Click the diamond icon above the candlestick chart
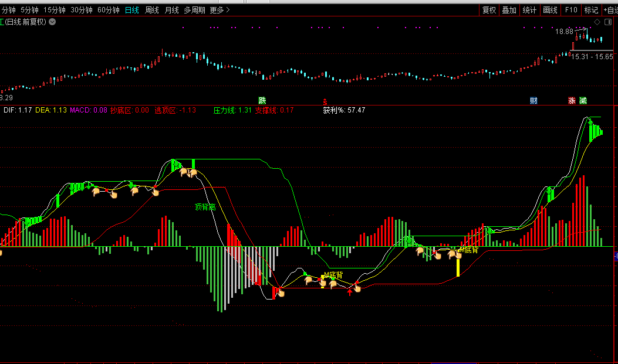Viewport: 618px width, 364px height. coord(597,22)
